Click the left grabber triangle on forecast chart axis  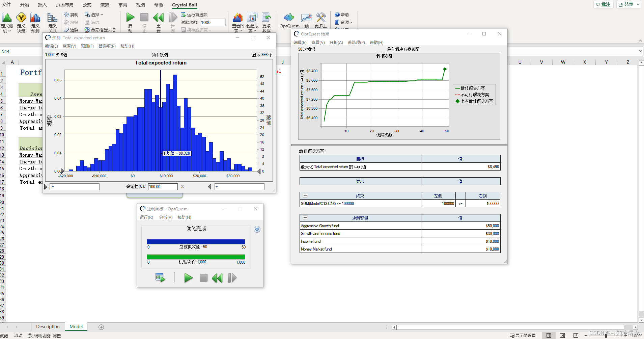click(62, 171)
